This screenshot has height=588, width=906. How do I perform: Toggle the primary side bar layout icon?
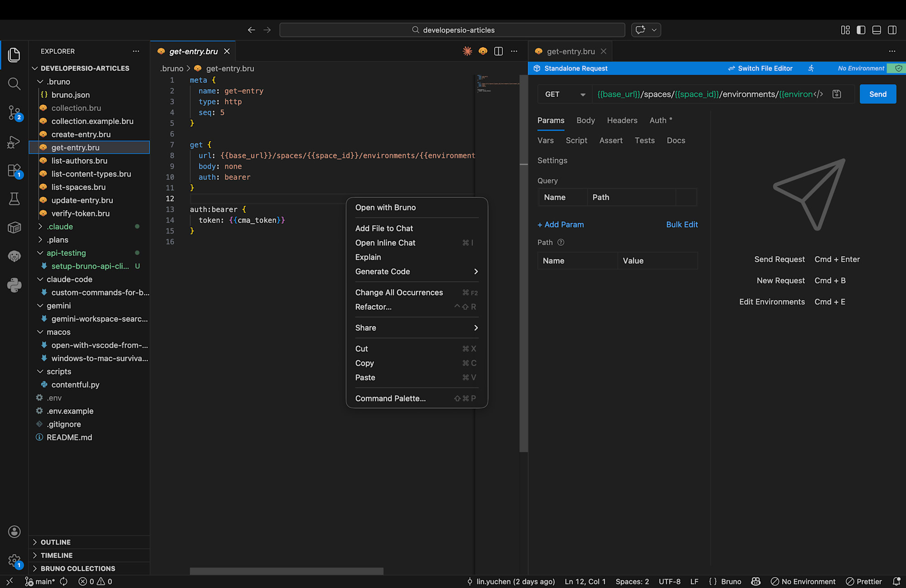(x=861, y=30)
